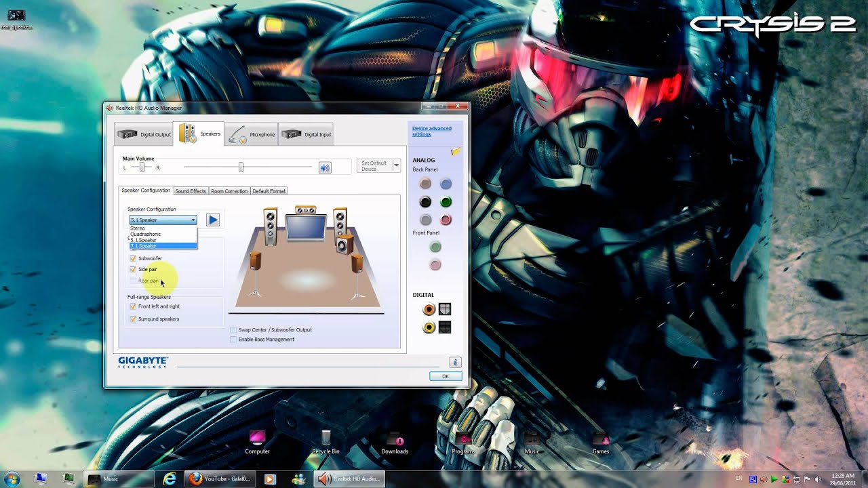Open the Room Correction tab
Screen dimensions: 868x488
229,191
